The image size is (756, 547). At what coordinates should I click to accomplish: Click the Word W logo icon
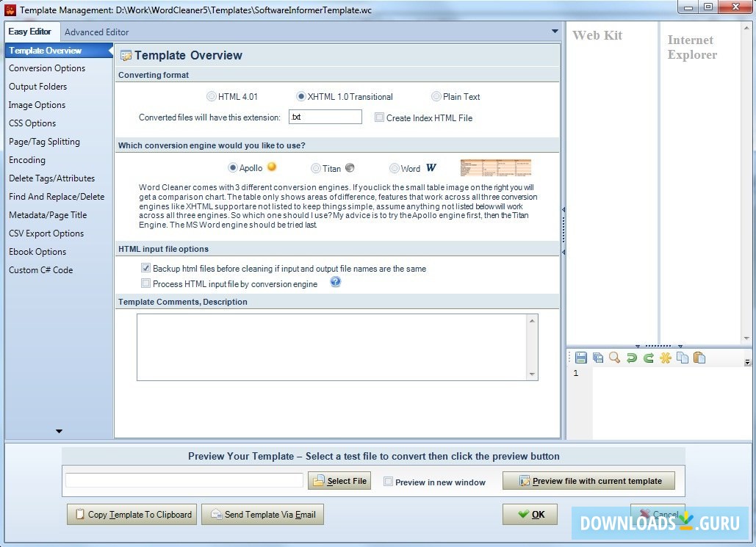click(x=431, y=167)
